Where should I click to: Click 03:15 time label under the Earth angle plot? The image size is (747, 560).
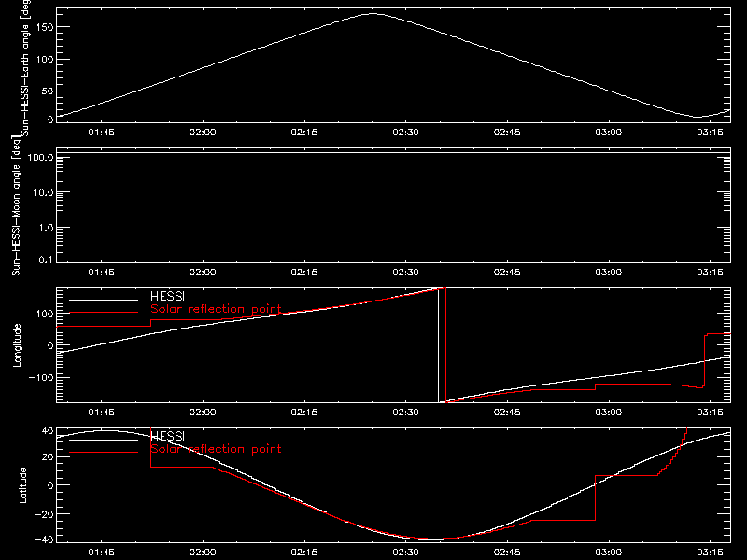(710, 133)
